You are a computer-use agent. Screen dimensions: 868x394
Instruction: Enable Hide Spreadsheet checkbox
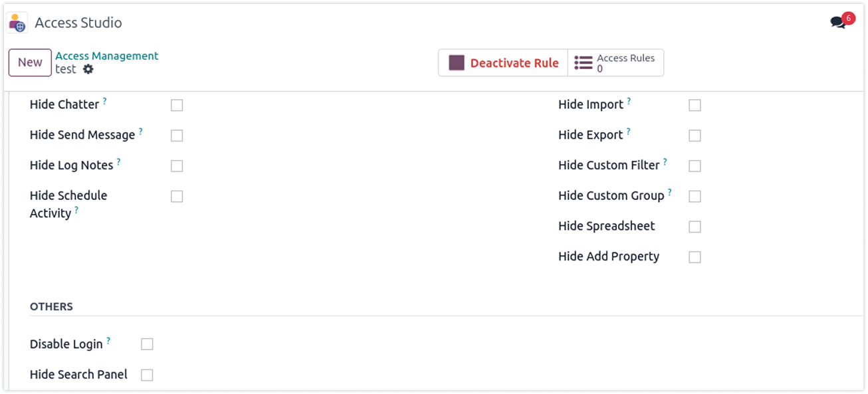pyautogui.click(x=695, y=227)
